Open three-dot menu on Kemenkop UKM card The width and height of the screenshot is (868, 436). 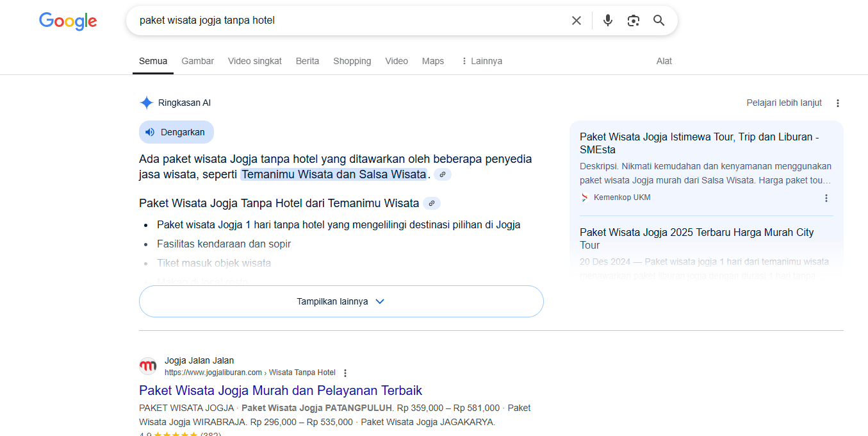pyautogui.click(x=826, y=197)
